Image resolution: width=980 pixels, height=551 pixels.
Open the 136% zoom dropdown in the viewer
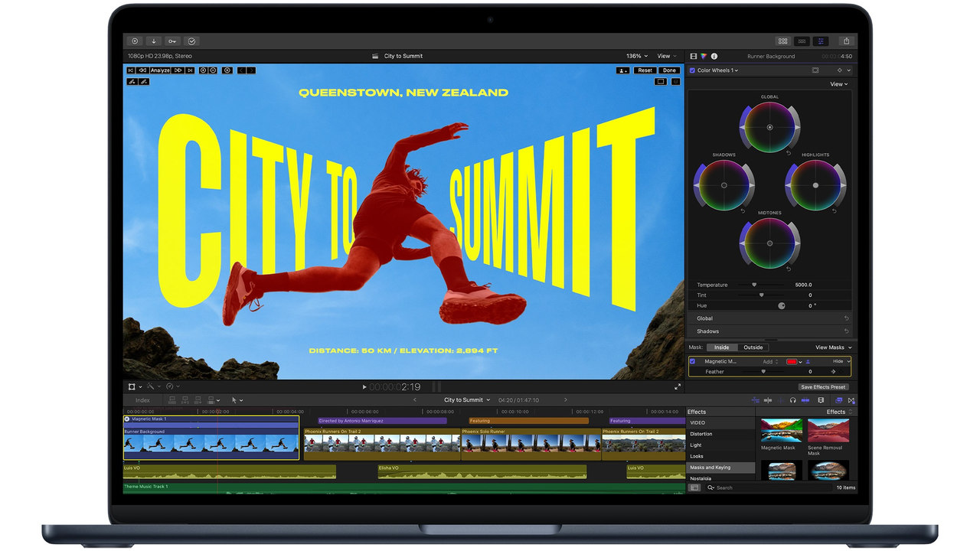pyautogui.click(x=635, y=55)
